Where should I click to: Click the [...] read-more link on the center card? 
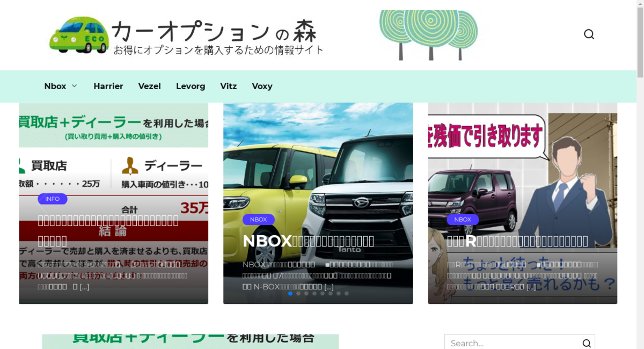tap(328, 287)
